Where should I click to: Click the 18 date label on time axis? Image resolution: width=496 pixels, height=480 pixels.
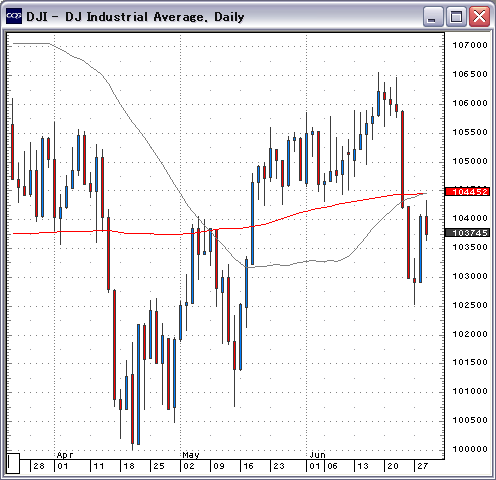(x=129, y=466)
